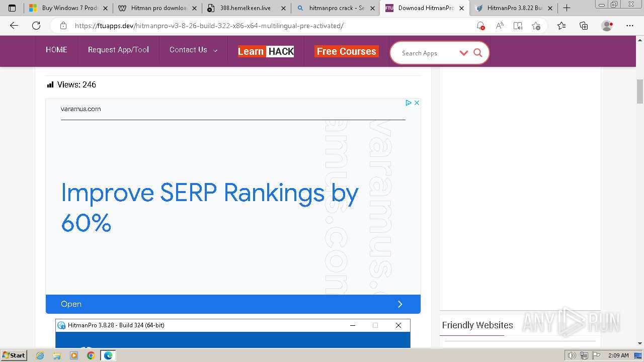This screenshot has height=362, width=644.
Task: Close the Hitman pro download tab
Action: point(194,8)
